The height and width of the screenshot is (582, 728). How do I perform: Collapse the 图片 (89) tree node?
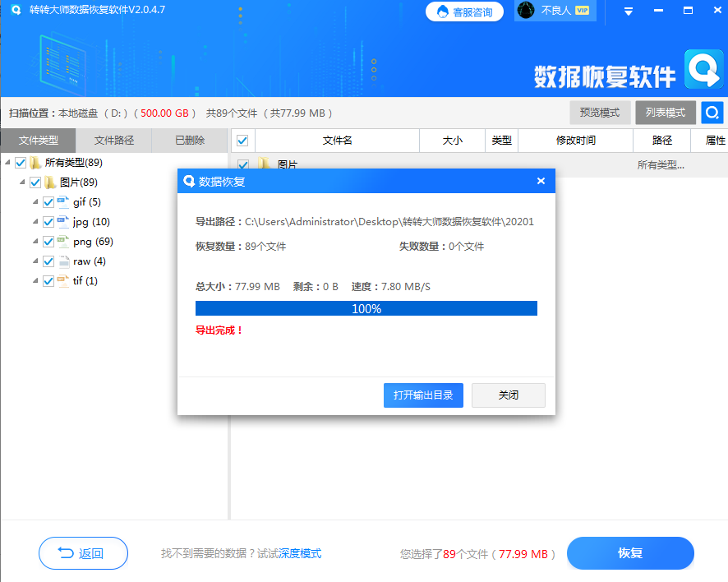23,182
